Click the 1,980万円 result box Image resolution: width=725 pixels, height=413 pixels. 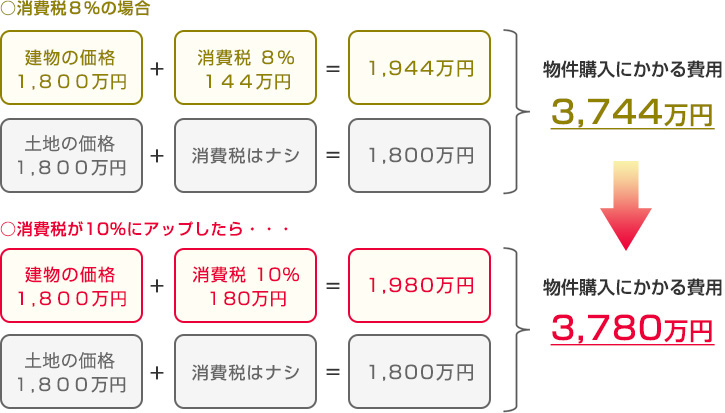(419, 285)
